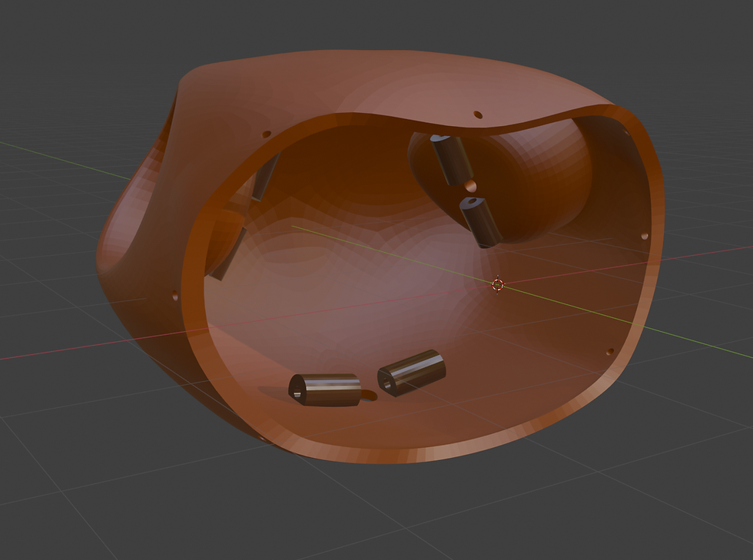Click the red-white 3D cursor in viewport
Image resolution: width=753 pixels, height=560 pixels.
click(498, 284)
